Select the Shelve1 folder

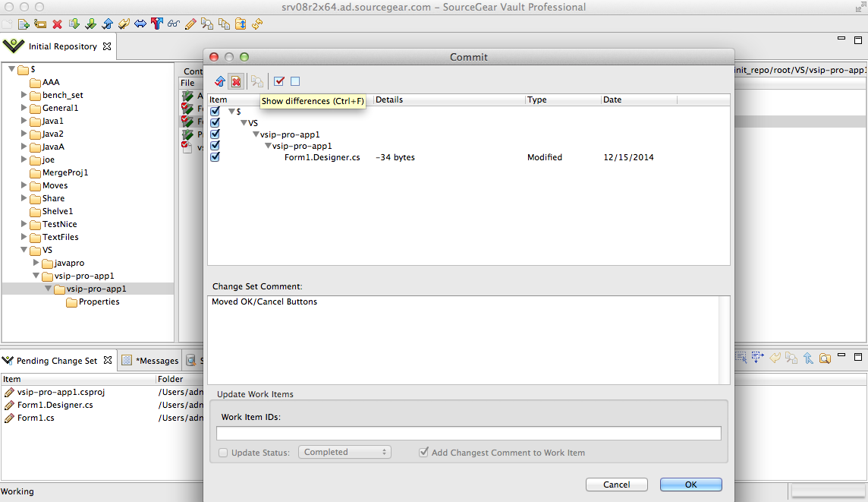tap(57, 212)
